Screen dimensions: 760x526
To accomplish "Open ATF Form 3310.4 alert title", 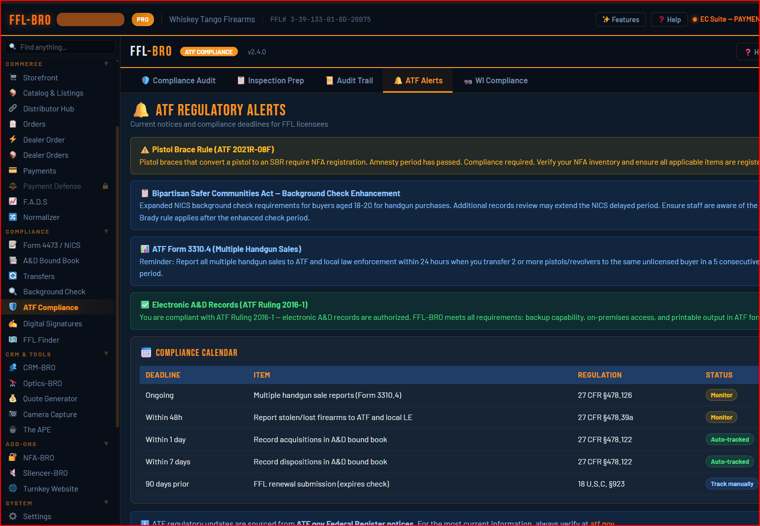I will coord(226,249).
